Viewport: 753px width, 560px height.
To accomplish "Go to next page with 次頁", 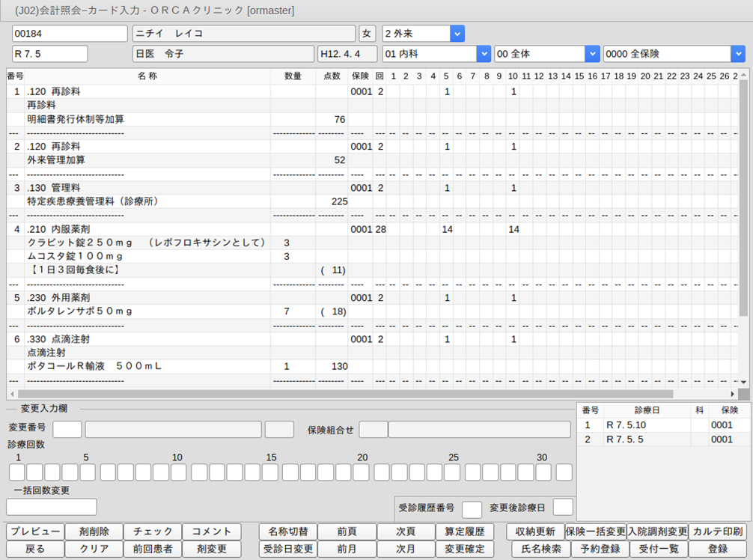I will tap(405, 532).
